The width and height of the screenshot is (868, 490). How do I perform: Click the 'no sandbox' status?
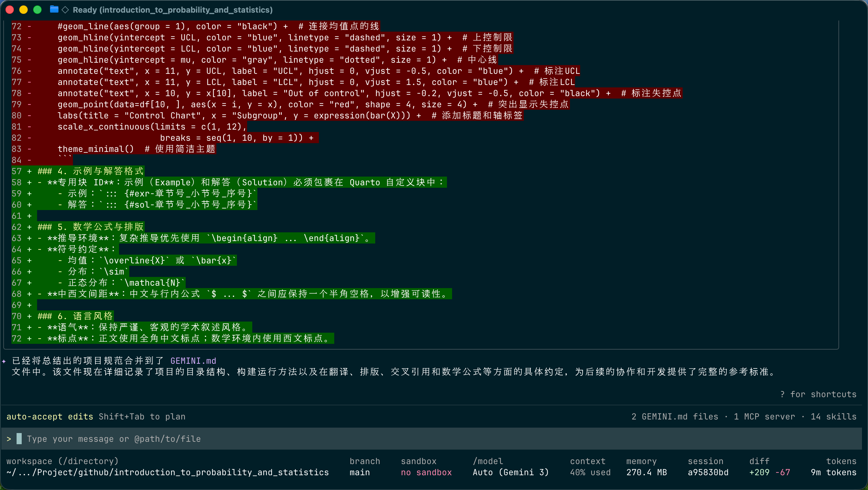pyautogui.click(x=426, y=472)
